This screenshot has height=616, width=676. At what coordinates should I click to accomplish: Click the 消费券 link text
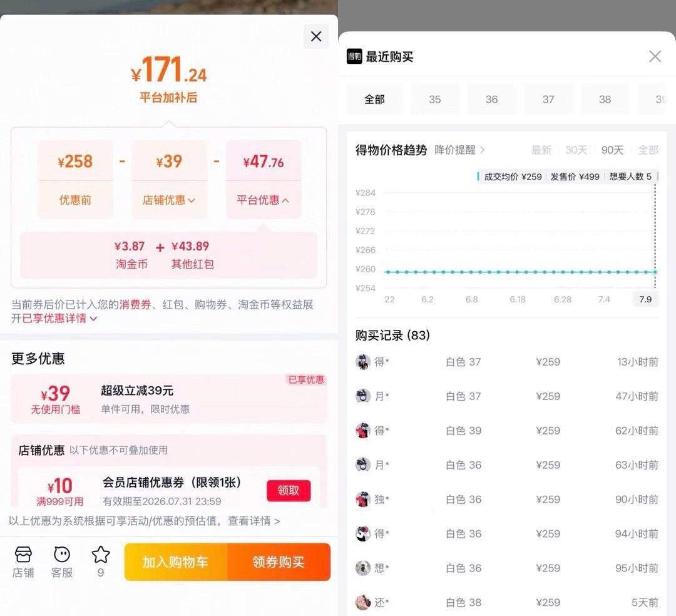click(x=135, y=305)
